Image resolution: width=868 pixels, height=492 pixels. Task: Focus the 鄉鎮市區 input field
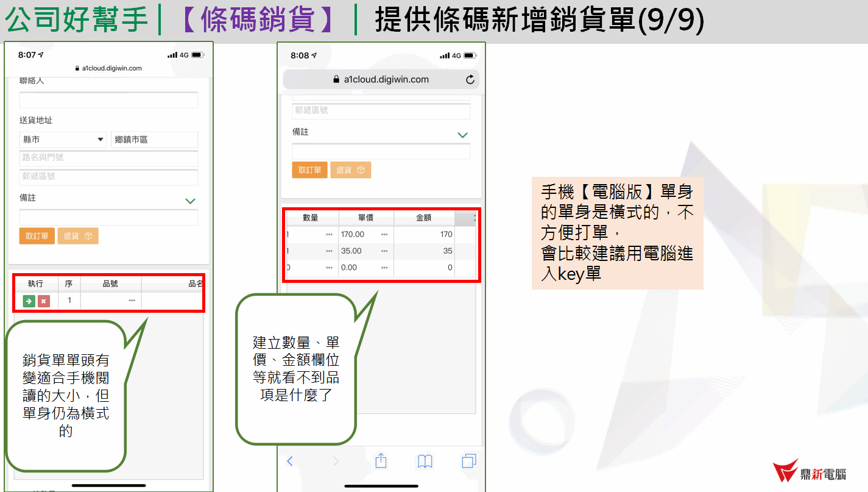click(x=155, y=140)
